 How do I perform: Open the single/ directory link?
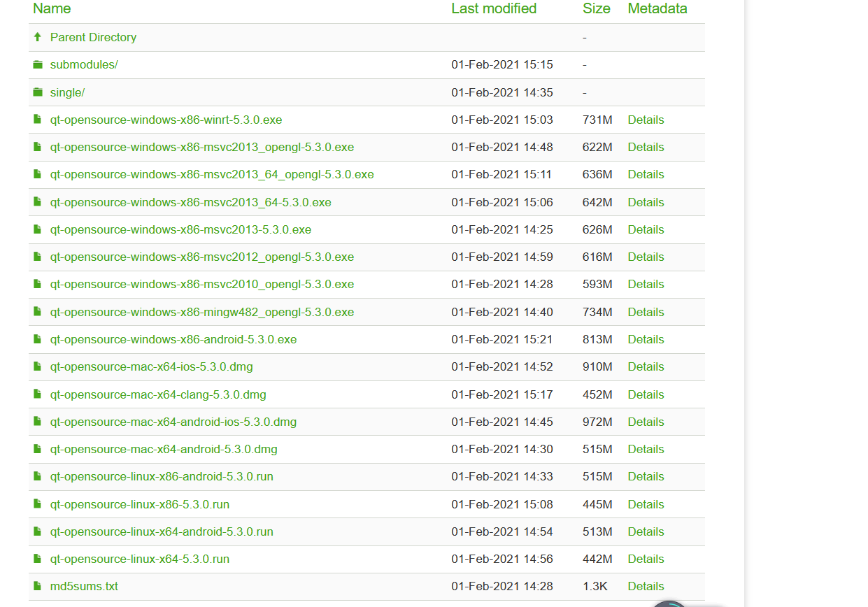(67, 92)
